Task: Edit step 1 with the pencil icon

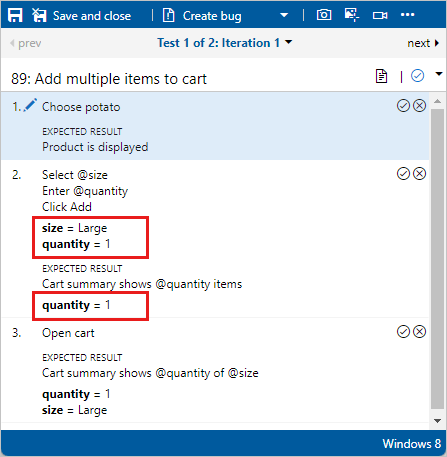Action: coord(30,105)
